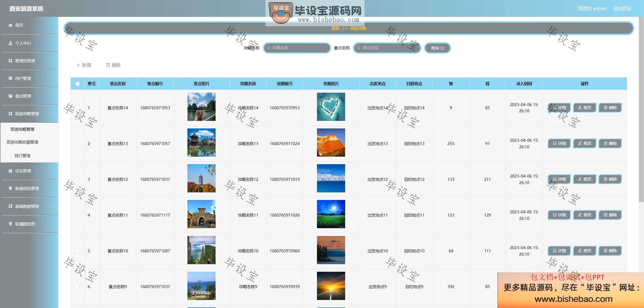Screen dimensions: 644x308
Task: Open the pagoda 景点照片 of 景点名称12
Action: pyautogui.click(x=201, y=178)
